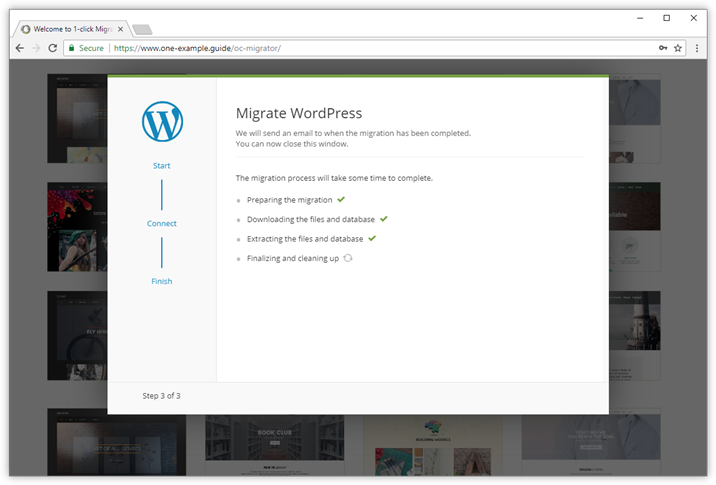Minimize the browser window
716x485 pixels.
click(640, 18)
